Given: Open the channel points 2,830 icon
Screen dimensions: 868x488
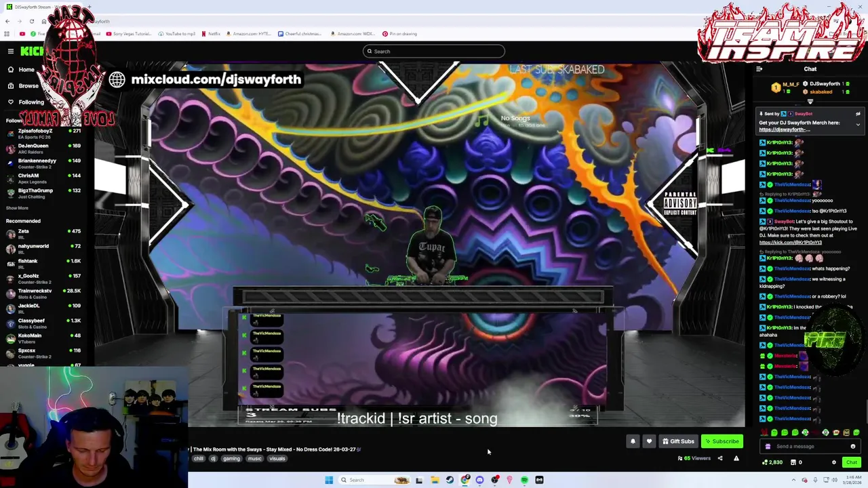Looking at the screenshot, I should 772,462.
